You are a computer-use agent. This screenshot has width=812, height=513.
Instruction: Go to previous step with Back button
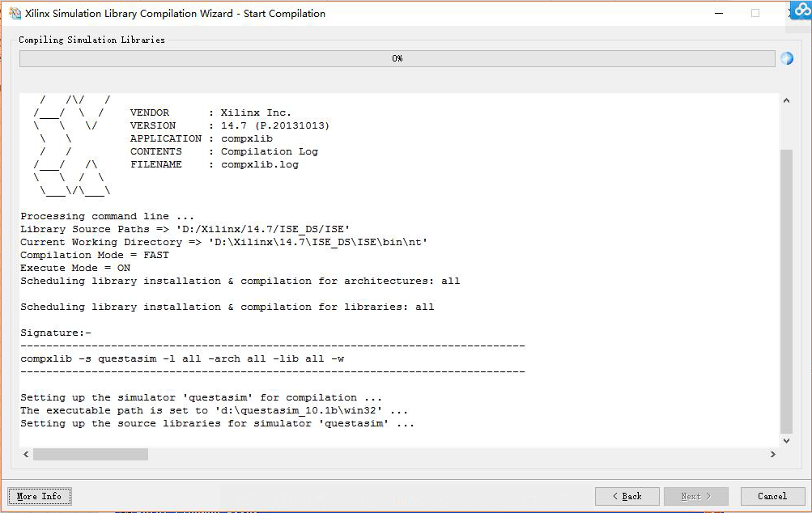pos(627,496)
